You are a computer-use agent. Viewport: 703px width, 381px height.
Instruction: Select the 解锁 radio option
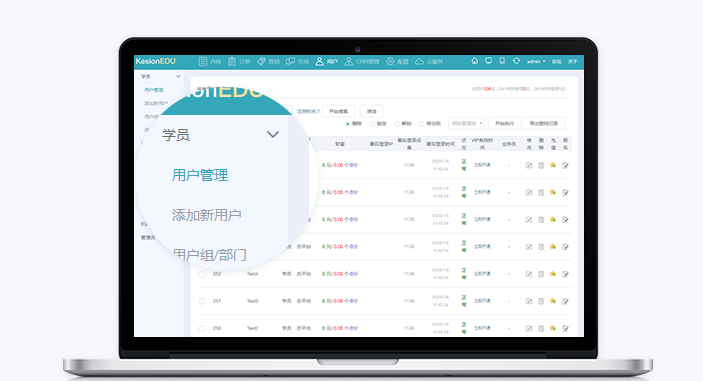(397, 124)
